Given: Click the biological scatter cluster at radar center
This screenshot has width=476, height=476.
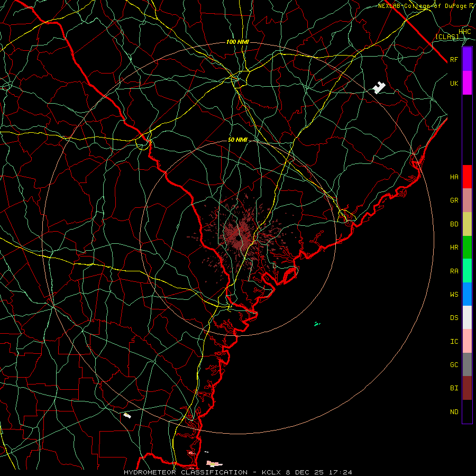Looking at the screenshot, I should (x=240, y=237).
